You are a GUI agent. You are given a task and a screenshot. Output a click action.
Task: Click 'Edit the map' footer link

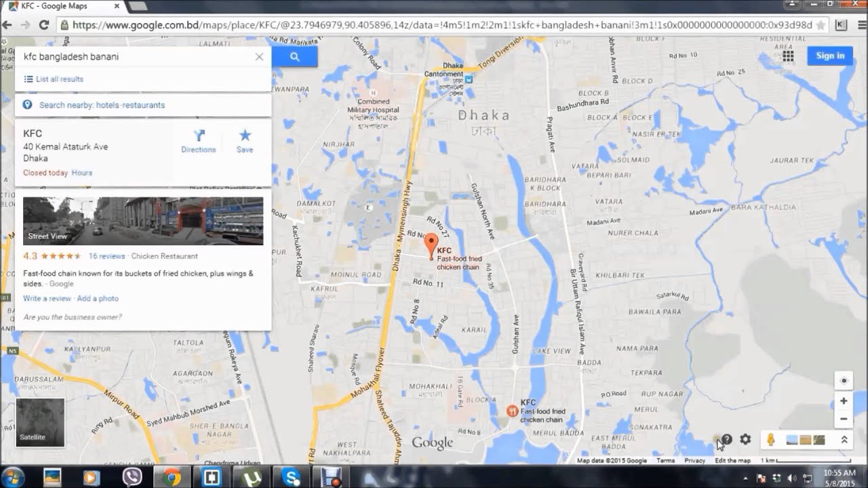point(732,461)
